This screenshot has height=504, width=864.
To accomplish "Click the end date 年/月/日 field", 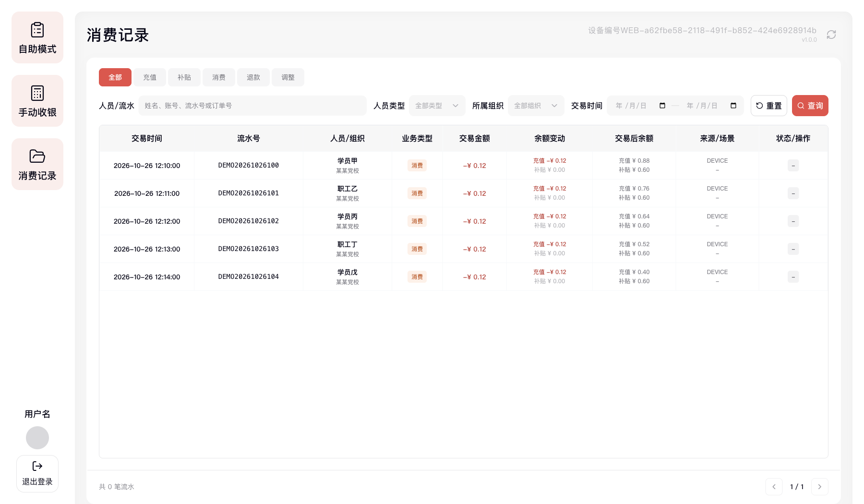I will (702, 106).
